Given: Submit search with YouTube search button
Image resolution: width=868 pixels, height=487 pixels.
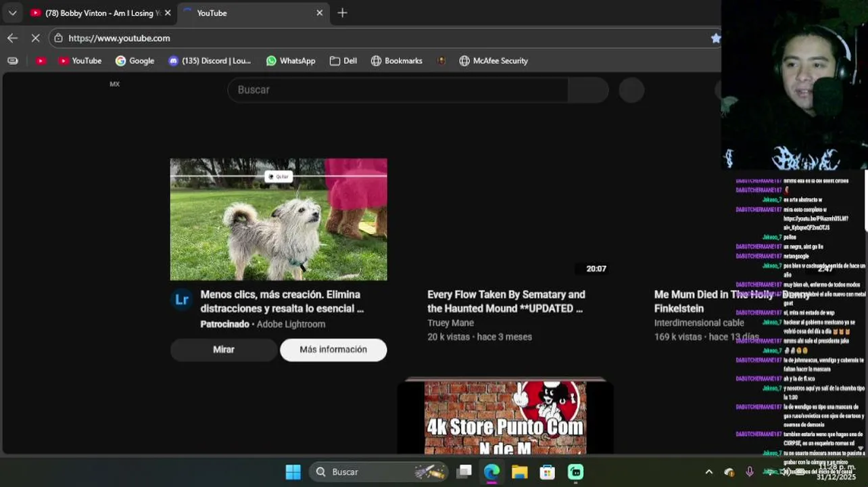Looking at the screenshot, I should tap(588, 90).
